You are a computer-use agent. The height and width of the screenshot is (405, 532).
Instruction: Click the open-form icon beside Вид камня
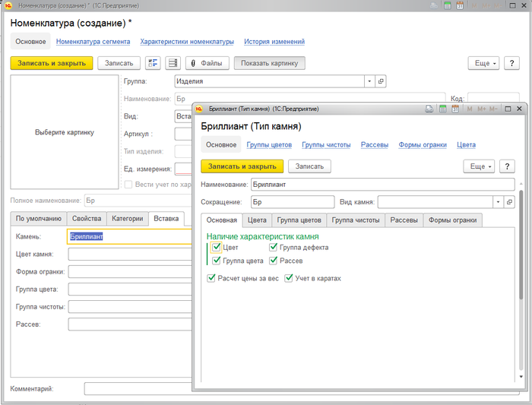pos(509,202)
